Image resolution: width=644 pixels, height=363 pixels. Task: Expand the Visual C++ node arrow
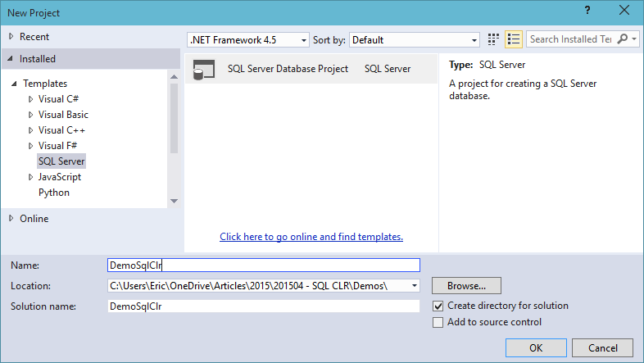point(31,130)
